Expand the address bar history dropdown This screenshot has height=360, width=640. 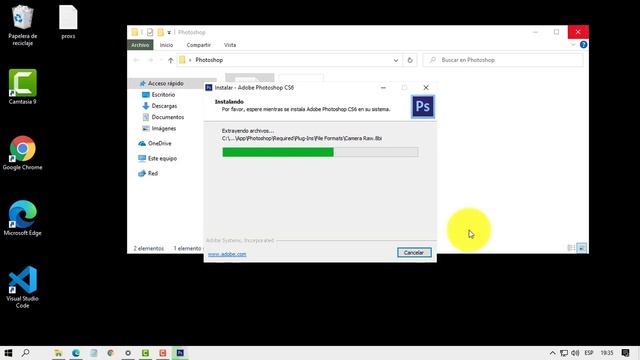coord(396,60)
